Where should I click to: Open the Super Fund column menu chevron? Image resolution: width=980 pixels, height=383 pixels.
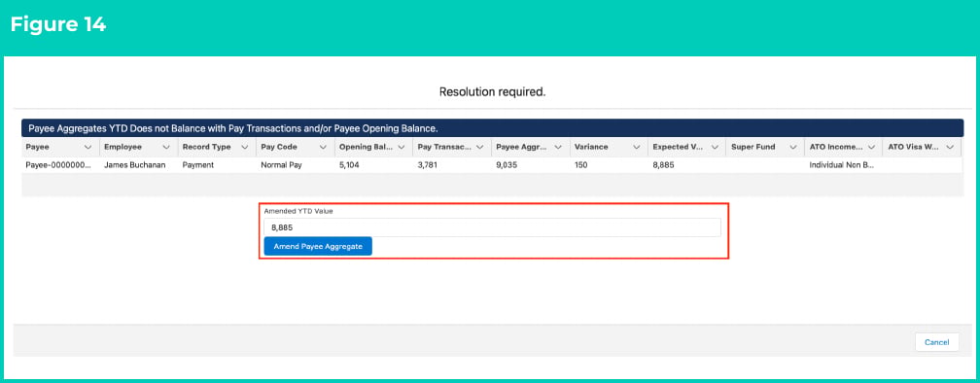[x=792, y=148]
